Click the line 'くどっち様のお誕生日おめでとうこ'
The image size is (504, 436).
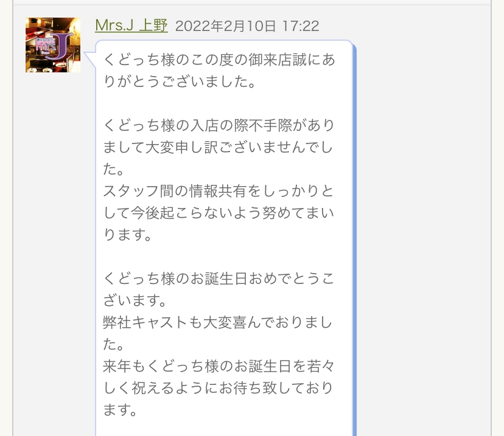point(219,279)
